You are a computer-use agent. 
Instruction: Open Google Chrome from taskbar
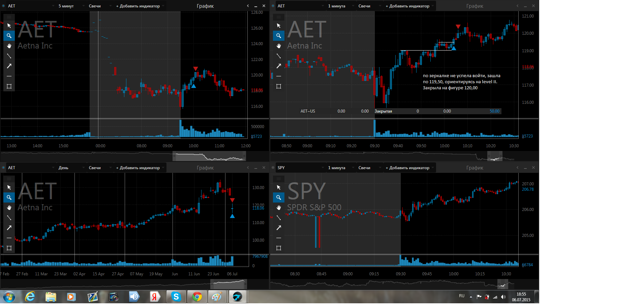(x=197, y=297)
